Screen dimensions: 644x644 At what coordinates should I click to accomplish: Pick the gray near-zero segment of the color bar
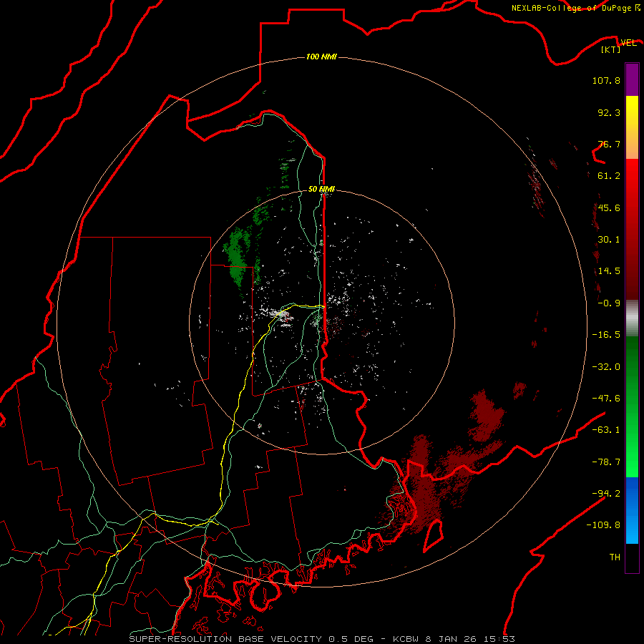(x=632, y=318)
